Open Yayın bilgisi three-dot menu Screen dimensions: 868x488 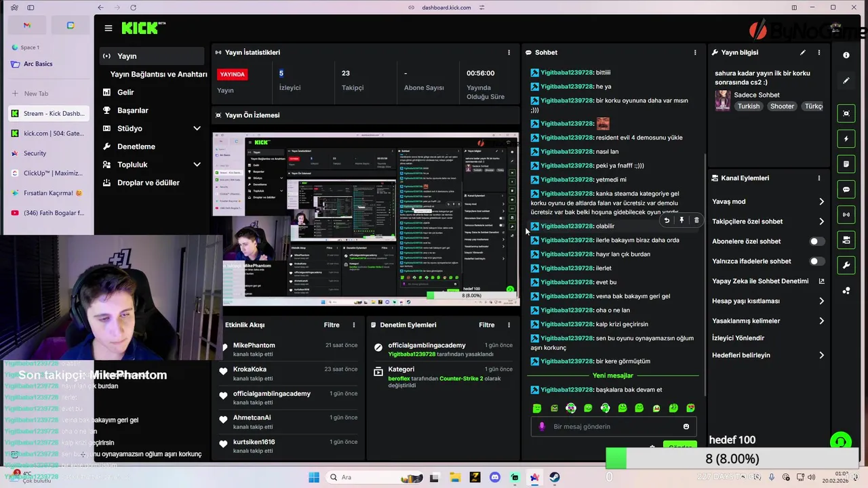click(x=819, y=52)
